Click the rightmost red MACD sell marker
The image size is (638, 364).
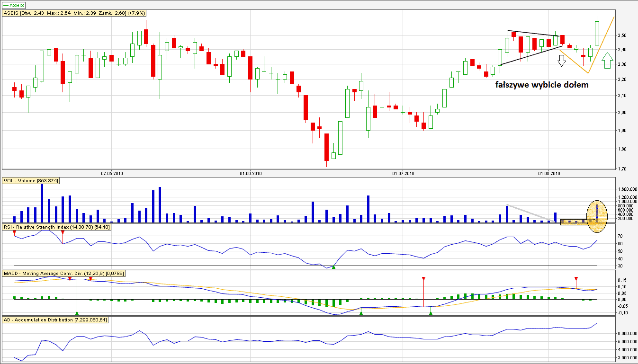tap(576, 279)
